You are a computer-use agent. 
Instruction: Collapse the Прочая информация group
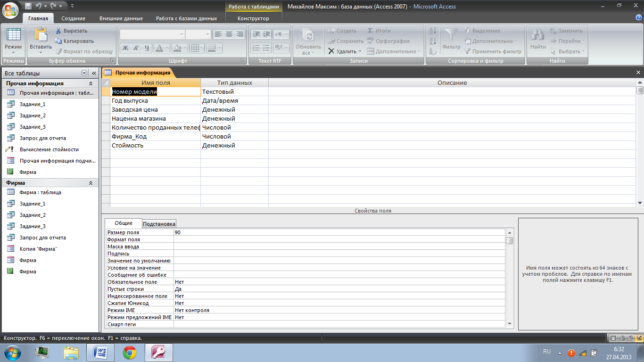click(91, 83)
